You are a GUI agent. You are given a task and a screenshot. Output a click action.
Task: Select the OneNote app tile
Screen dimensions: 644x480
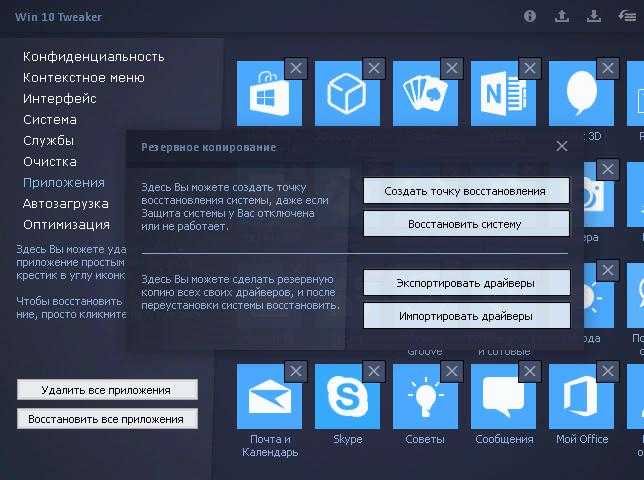tap(503, 93)
